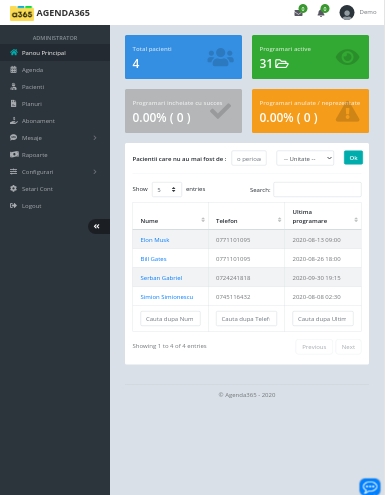Click the eye icon on green card
The image size is (385, 495).
click(347, 57)
